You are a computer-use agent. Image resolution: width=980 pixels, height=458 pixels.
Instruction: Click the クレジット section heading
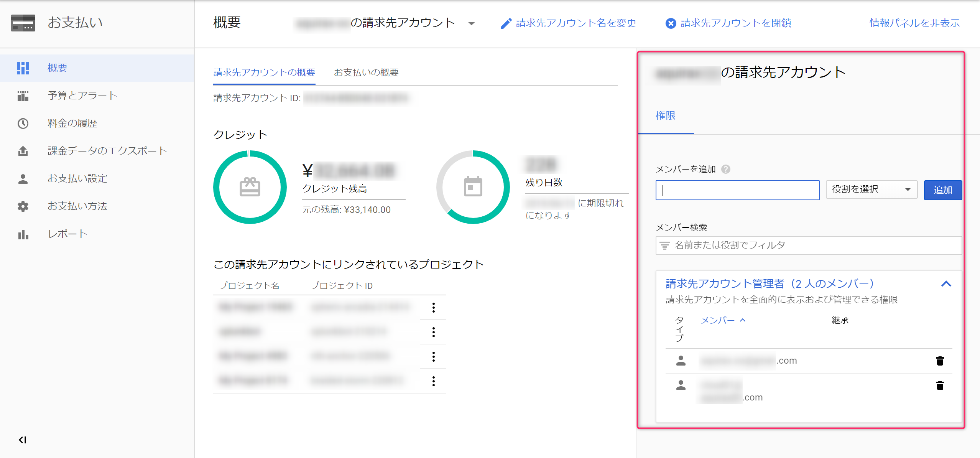coord(240,135)
